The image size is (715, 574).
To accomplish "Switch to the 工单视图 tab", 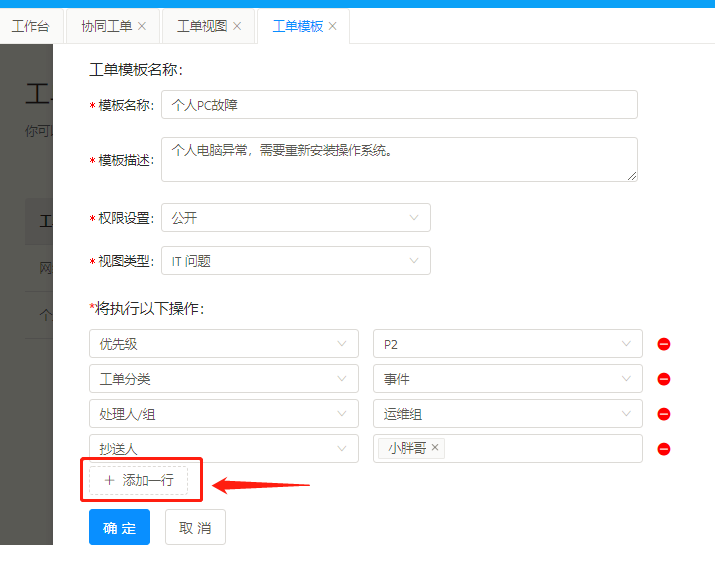I will point(200,26).
